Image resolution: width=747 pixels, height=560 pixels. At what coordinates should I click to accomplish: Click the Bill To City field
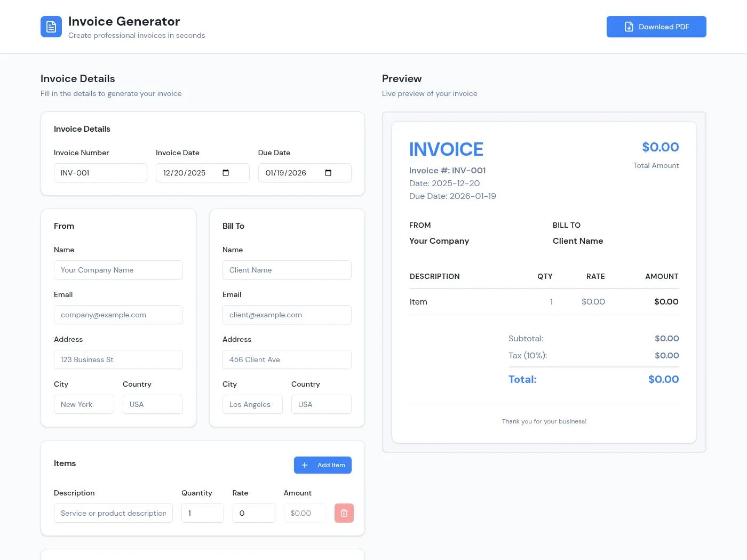(252, 404)
